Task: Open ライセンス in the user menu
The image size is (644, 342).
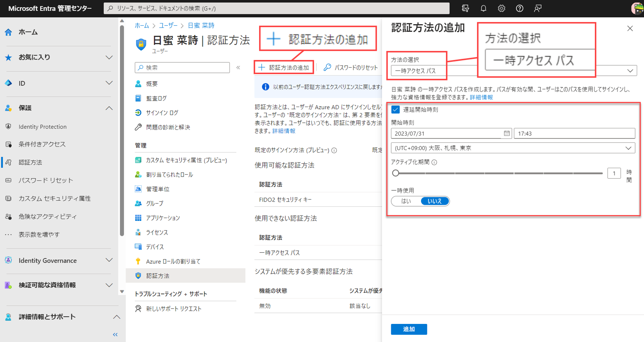Action: click(157, 233)
